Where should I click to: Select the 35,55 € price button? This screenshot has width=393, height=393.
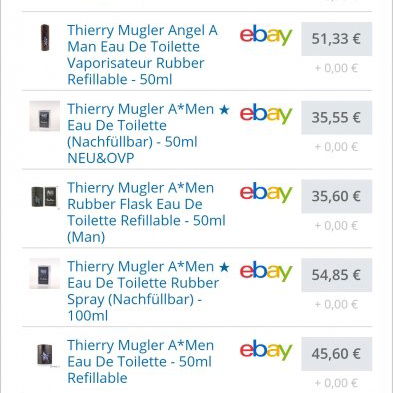[x=336, y=117]
